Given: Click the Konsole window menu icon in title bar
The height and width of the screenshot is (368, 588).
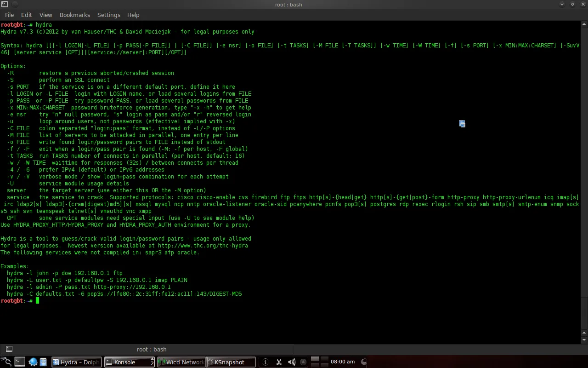Looking at the screenshot, I should coord(4,4).
